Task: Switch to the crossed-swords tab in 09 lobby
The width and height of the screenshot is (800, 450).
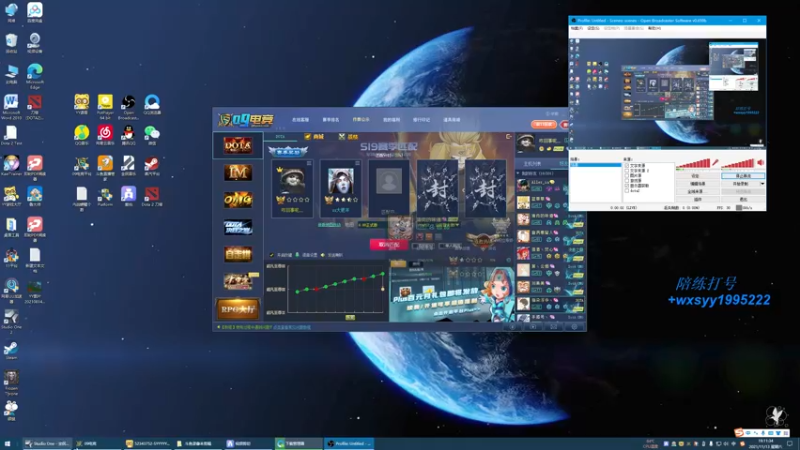Action: (349, 137)
